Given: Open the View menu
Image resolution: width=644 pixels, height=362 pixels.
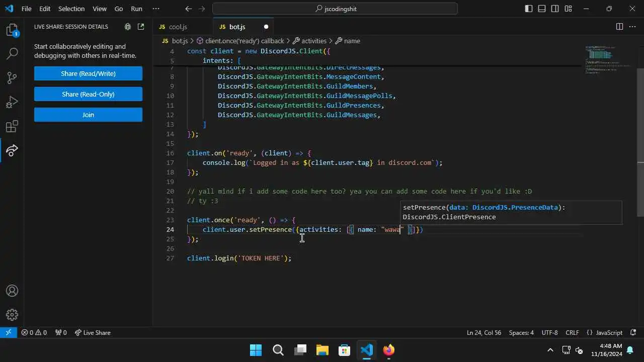Looking at the screenshot, I should click(100, 9).
